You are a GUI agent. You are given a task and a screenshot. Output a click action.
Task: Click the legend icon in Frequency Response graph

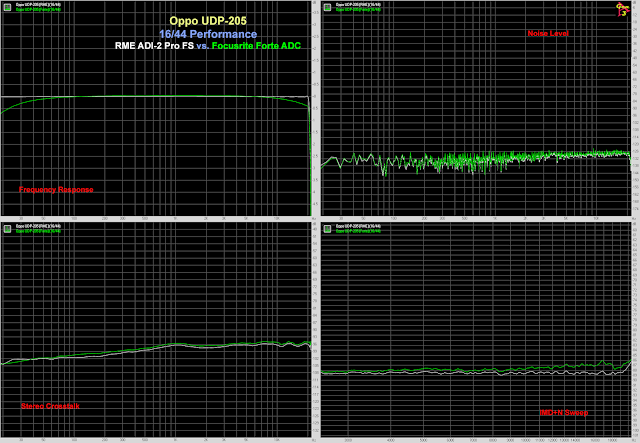pyautogui.click(x=7, y=7)
